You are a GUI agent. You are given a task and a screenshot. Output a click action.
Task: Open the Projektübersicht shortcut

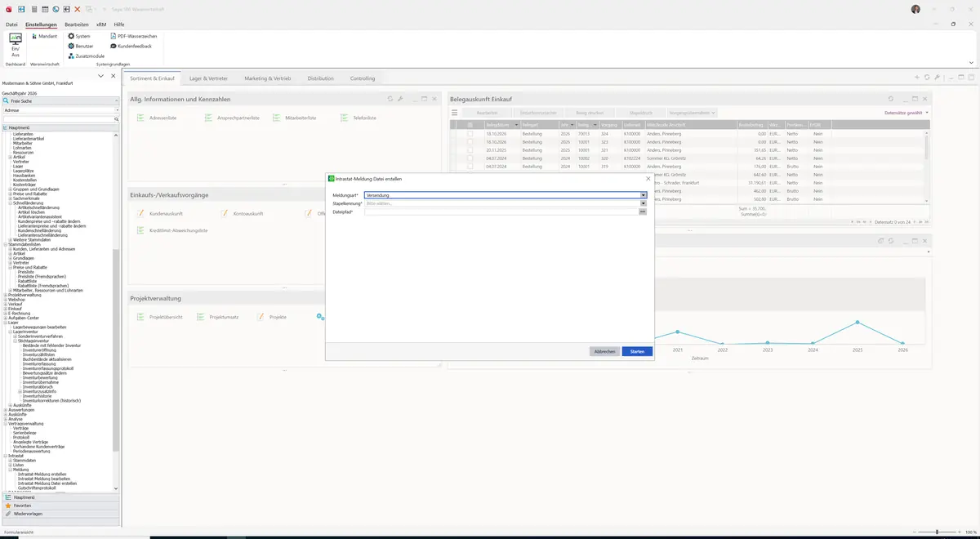coord(159,317)
